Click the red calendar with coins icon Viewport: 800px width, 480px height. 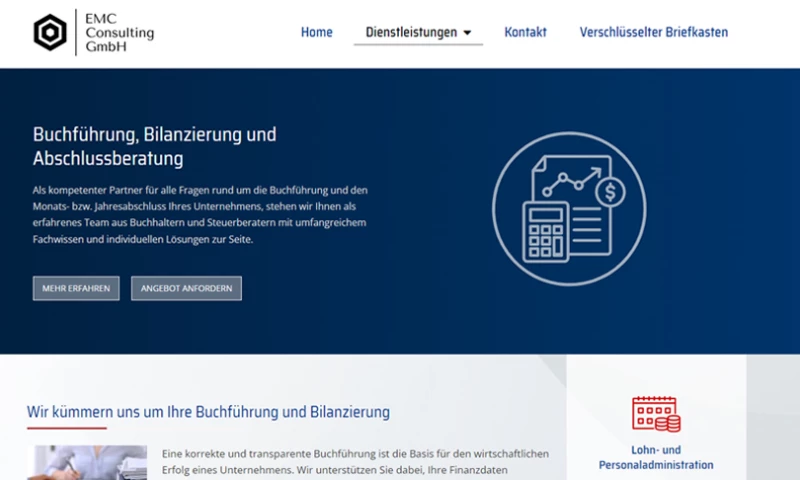click(x=656, y=414)
